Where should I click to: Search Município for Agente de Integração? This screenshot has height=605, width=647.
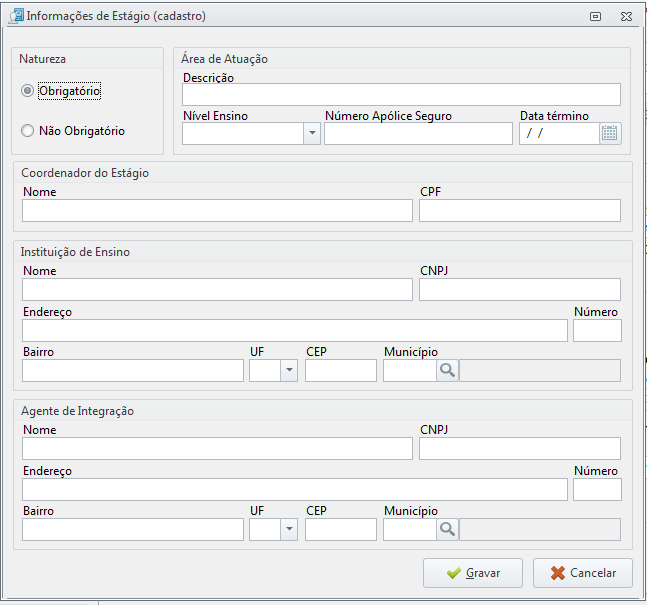pos(447,529)
